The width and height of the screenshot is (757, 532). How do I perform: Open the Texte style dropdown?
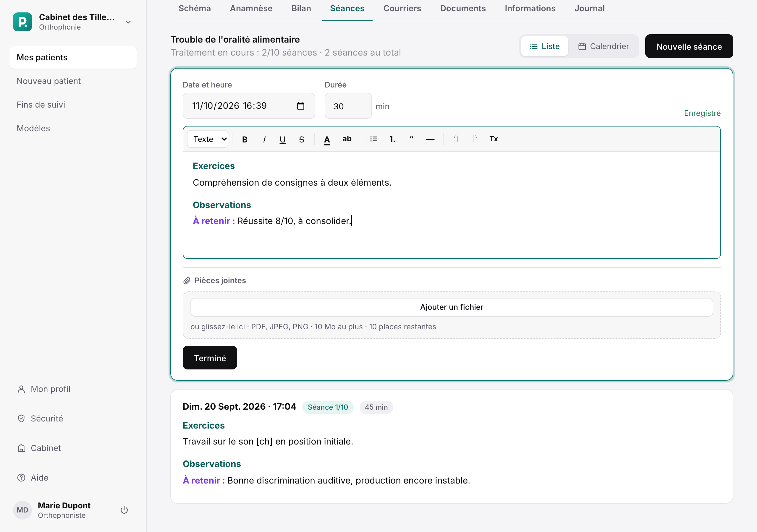pos(208,139)
